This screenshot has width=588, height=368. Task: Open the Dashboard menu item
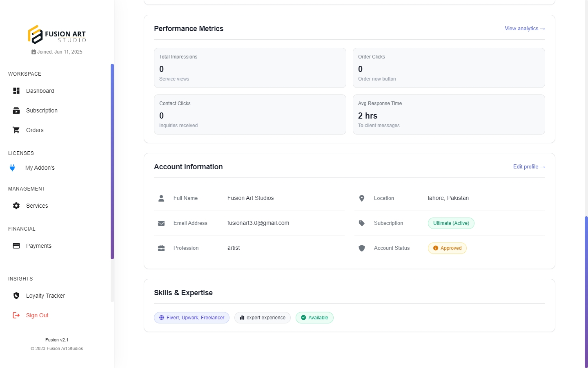(40, 91)
